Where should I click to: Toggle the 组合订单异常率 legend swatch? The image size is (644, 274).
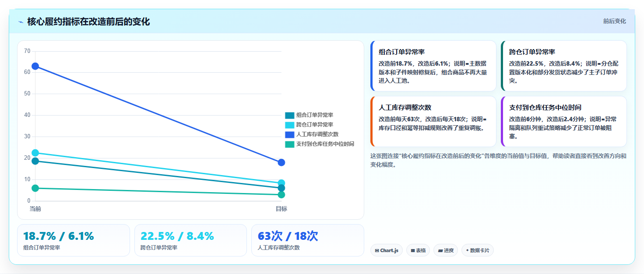(x=290, y=116)
